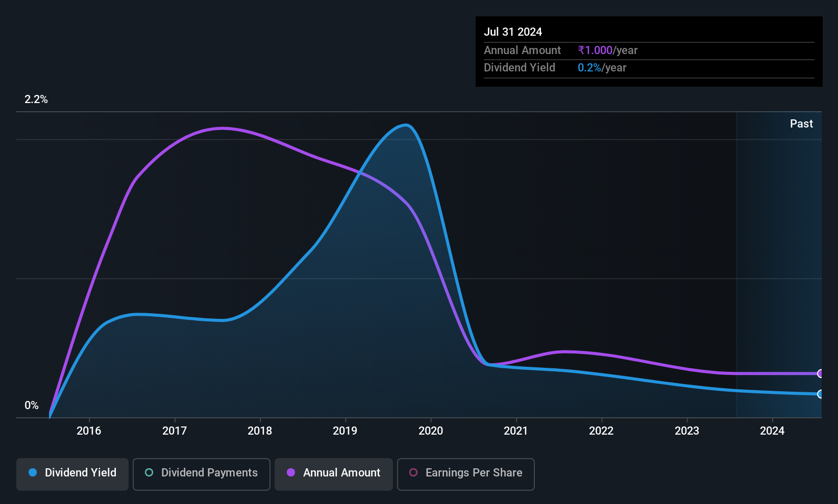Click the 2024 x-axis label

point(772,431)
